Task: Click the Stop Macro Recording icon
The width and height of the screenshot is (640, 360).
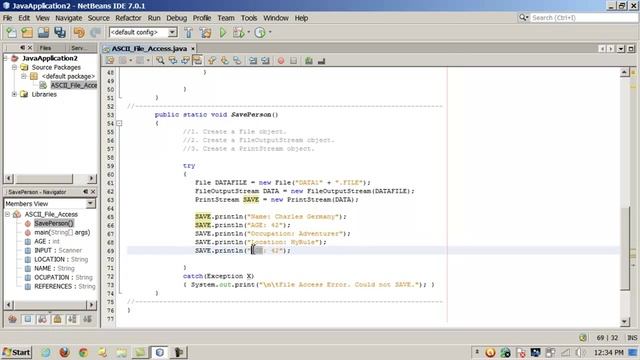Action: pyautogui.click(x=293, y=60)
